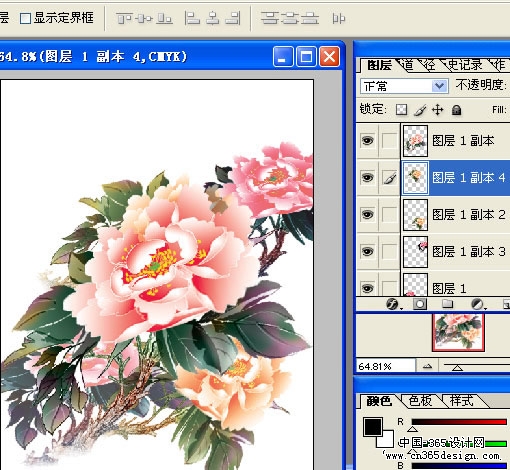Create a new layer set folder
This screenshot has height=470, width=510.
[447, 304]
